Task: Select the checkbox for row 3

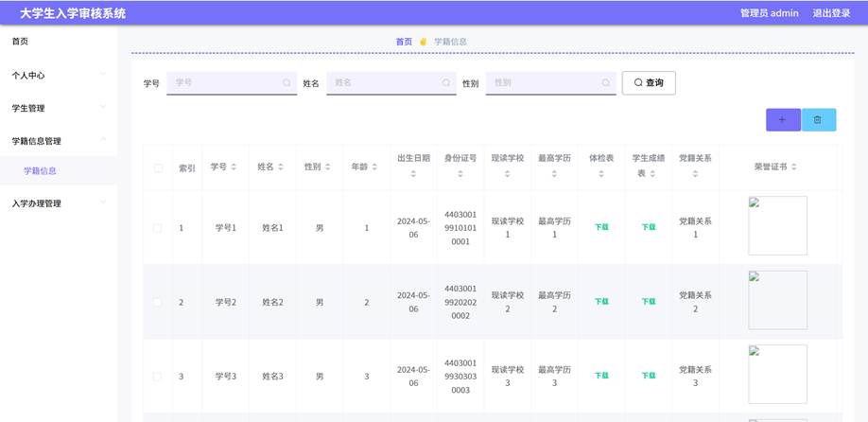Action: click(157, 377)
